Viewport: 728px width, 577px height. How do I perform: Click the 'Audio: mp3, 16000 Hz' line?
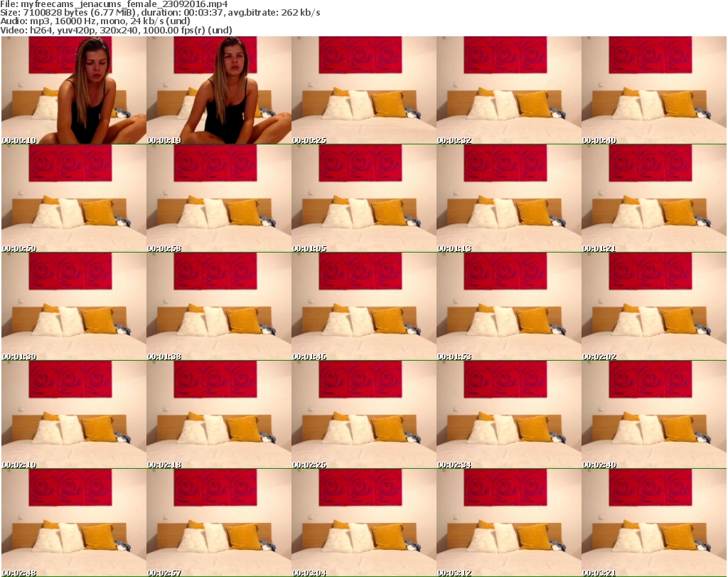(95, 21)
